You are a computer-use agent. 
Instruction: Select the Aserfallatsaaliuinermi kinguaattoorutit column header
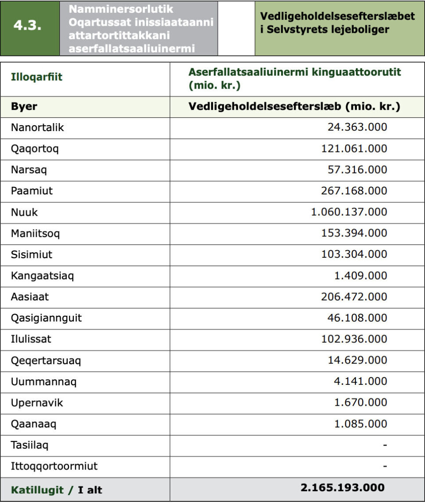[294, 78]
